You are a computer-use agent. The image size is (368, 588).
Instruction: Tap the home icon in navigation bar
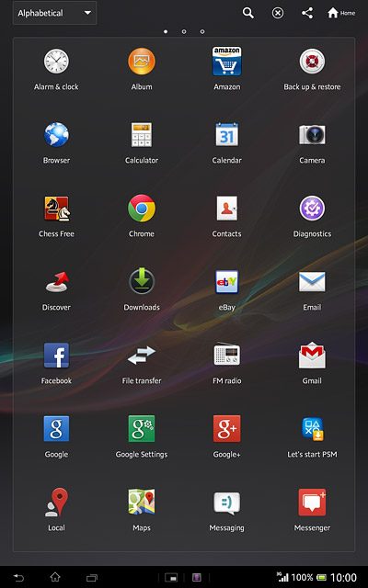[55, 577]
